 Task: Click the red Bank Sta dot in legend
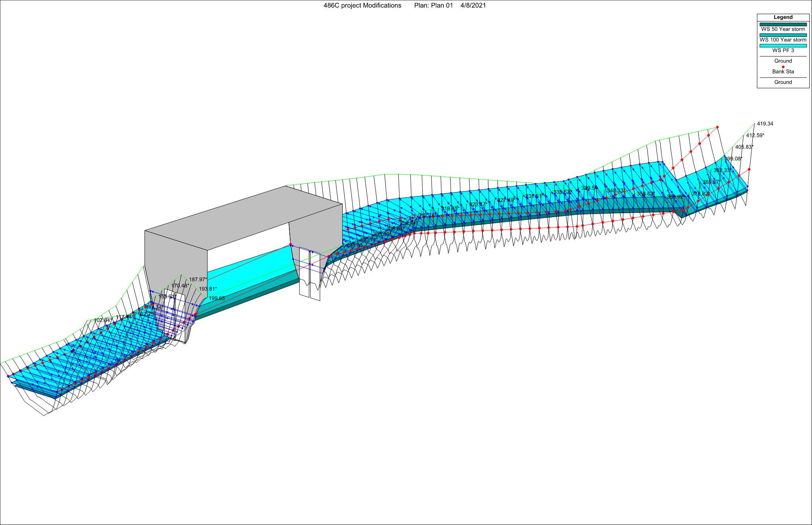(x=783, y=67)
